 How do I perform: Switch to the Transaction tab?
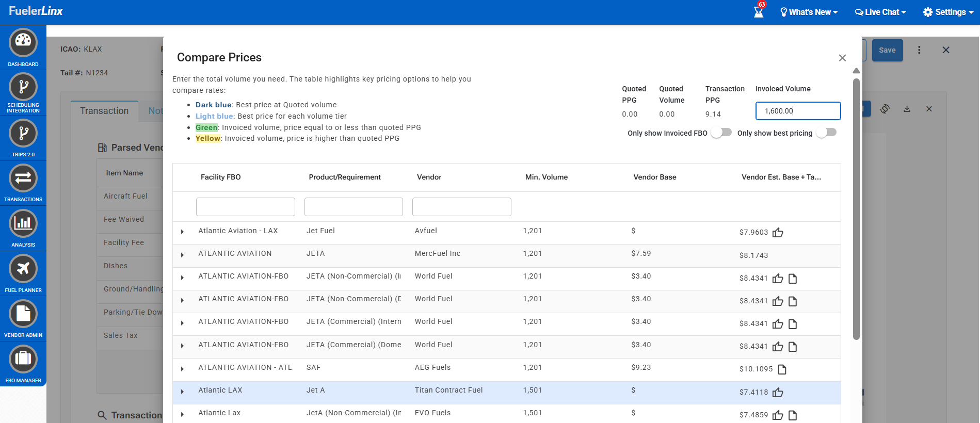104,111
